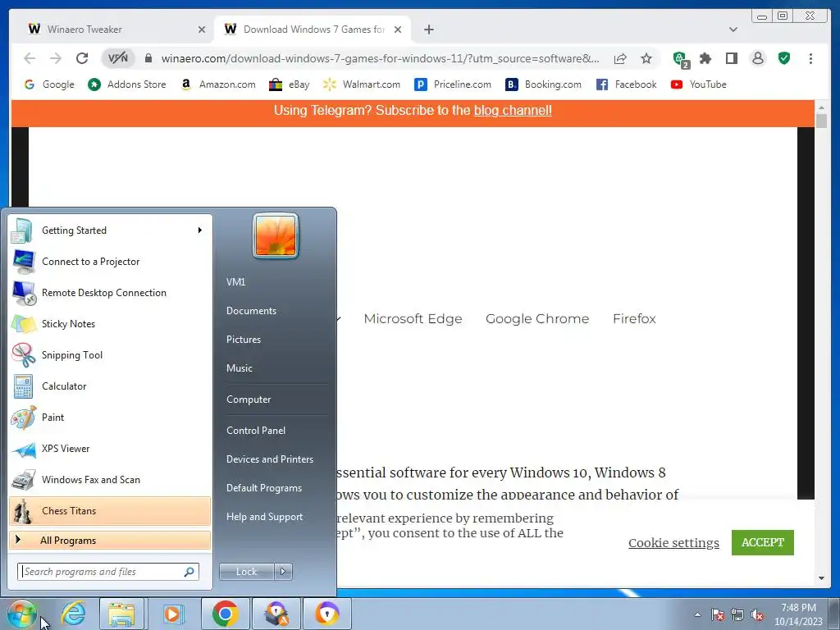Click the green shield extension icon
Viewport: 840px width, 630px height.
tap(784, 58)
